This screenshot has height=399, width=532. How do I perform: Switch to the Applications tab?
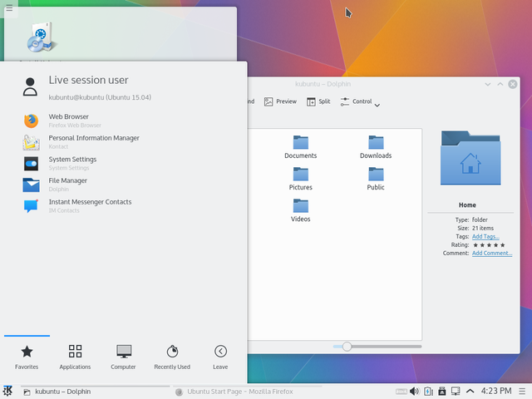point(75,357)
